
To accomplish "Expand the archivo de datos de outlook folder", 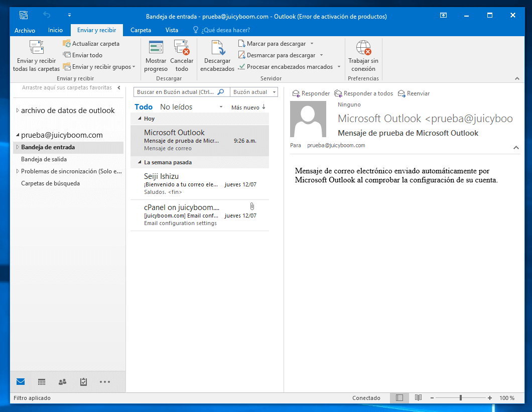I will [18, 111].
